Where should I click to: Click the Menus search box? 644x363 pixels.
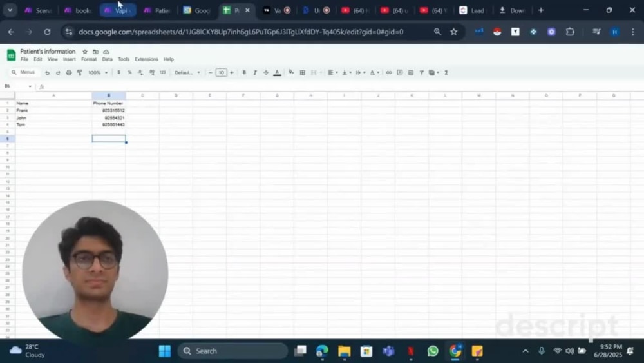(23, 72)
